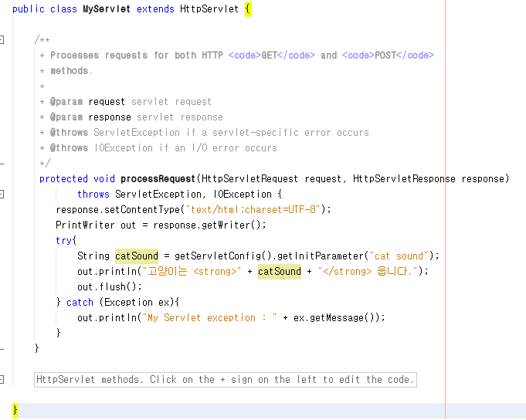Screen dimensions: 526x420
Task: Click the <code>GET</code> tag in Javadoc
Action: click(x=271, y=56)
